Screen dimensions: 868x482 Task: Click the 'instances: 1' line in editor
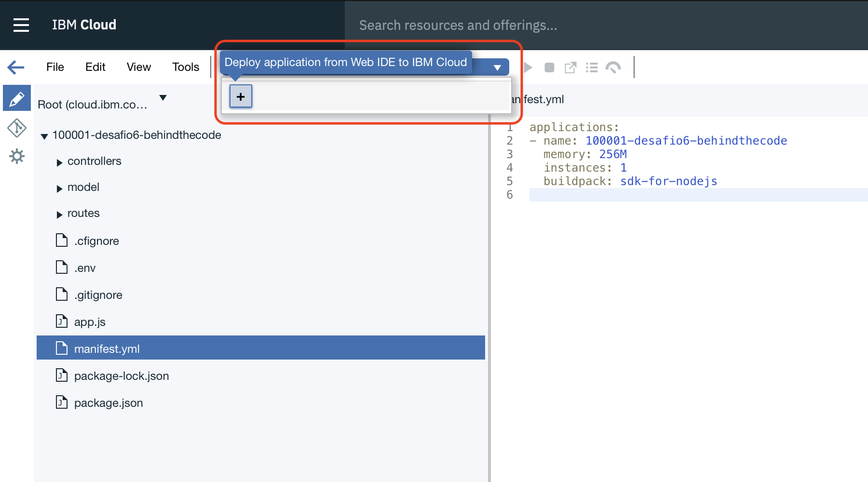click(585, 168)
